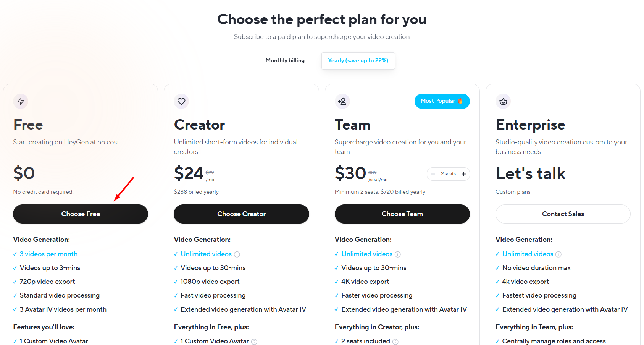Click the Most Popular badge

click(x=442, y=101)
